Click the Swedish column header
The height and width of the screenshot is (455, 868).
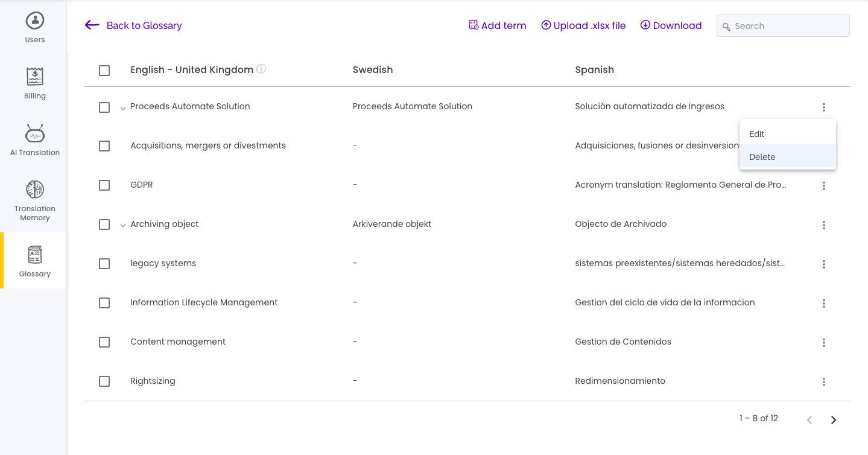click(373, 69)
